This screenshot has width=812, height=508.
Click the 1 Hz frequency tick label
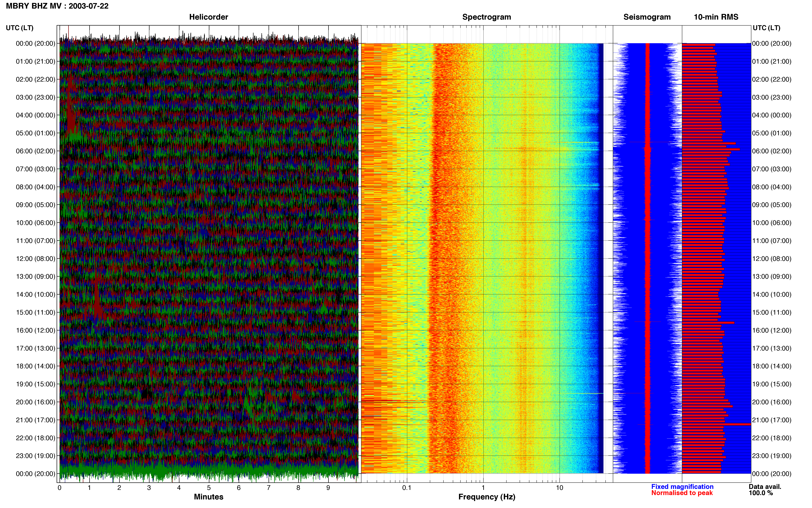coord(483,488)
